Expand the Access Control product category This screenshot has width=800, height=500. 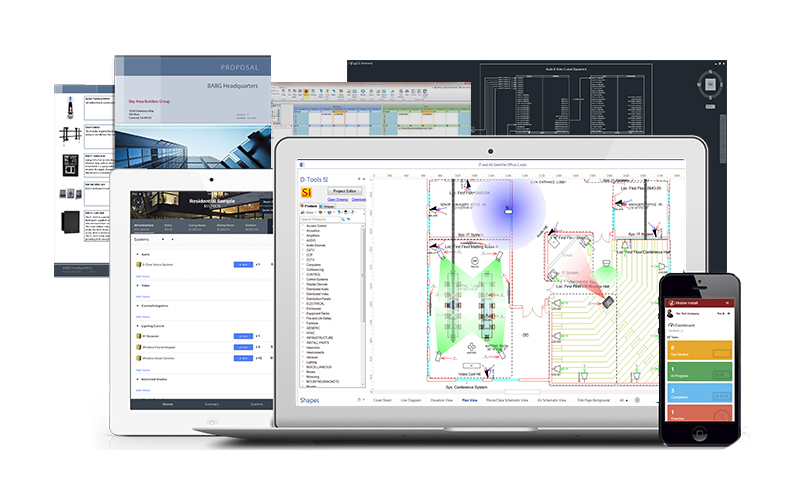(x=316, y=226)
